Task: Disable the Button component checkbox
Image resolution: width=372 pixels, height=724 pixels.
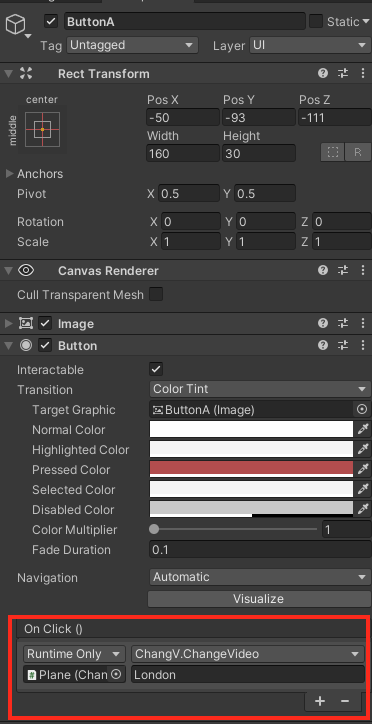Action: (x=45, y=345)
